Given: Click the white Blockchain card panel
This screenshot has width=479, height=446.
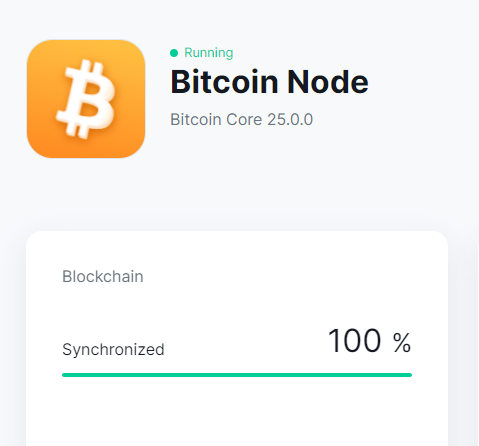Looking at the screenshot, I should 237,338.
